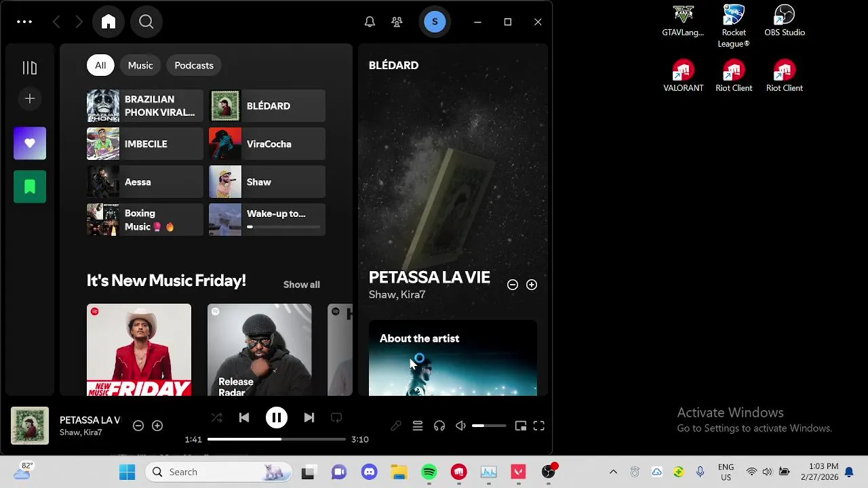This screenshot has height=488, width=868.
Task: Open the ViraCocha tile
Action: coord(267,144)
